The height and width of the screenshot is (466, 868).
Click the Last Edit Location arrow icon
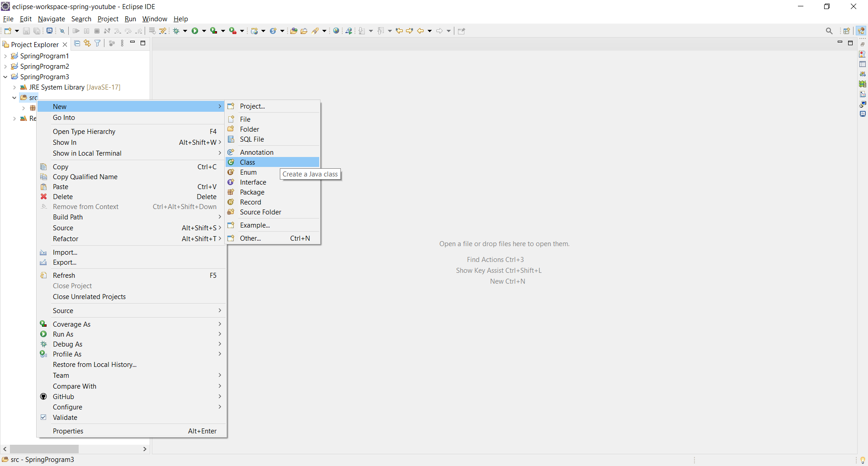point(399,31)
